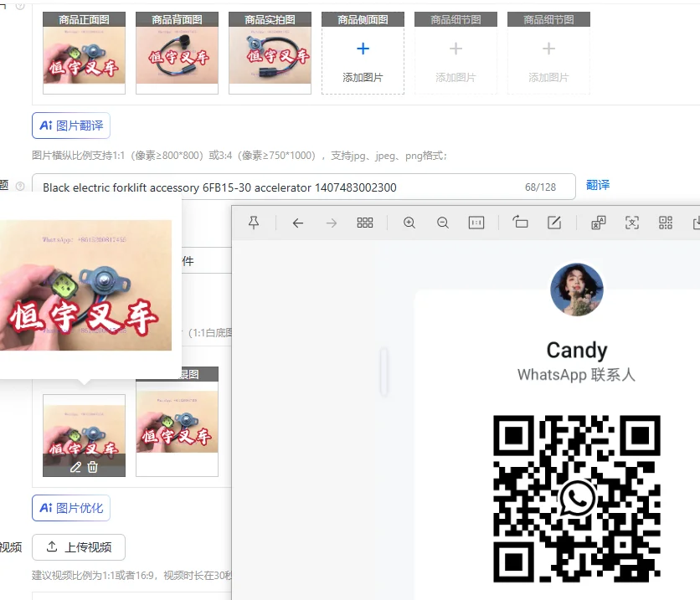This screenshot has width=700, height=600.
Task: Click the Candy contact name
Action: [x=577, y=350]
